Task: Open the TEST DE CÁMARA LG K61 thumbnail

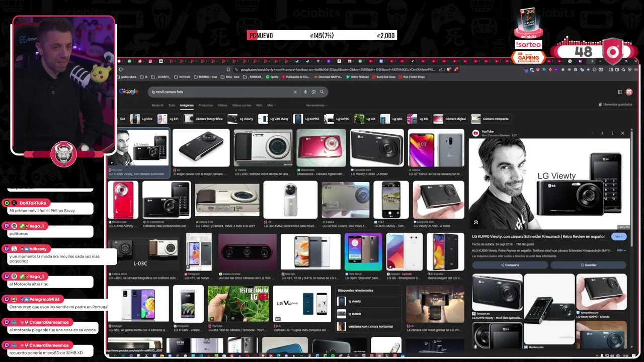Action: (x=238, y=304)
